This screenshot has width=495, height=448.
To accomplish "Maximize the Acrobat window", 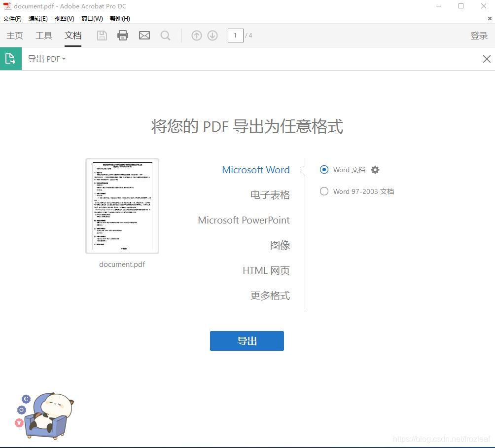I will [x=461, y=6].
